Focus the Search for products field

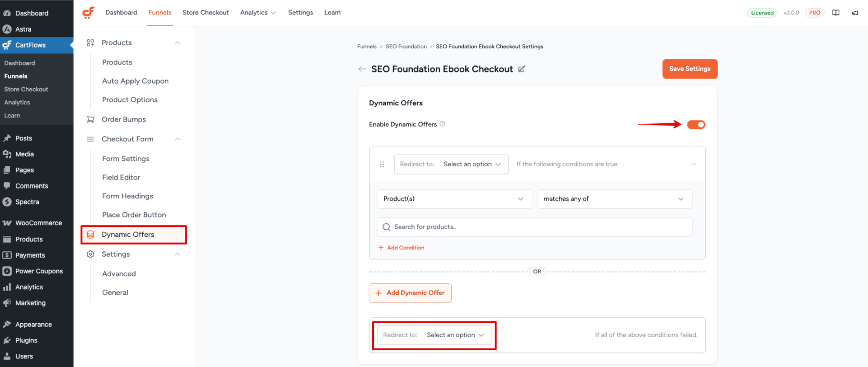[x=534, y=227]
